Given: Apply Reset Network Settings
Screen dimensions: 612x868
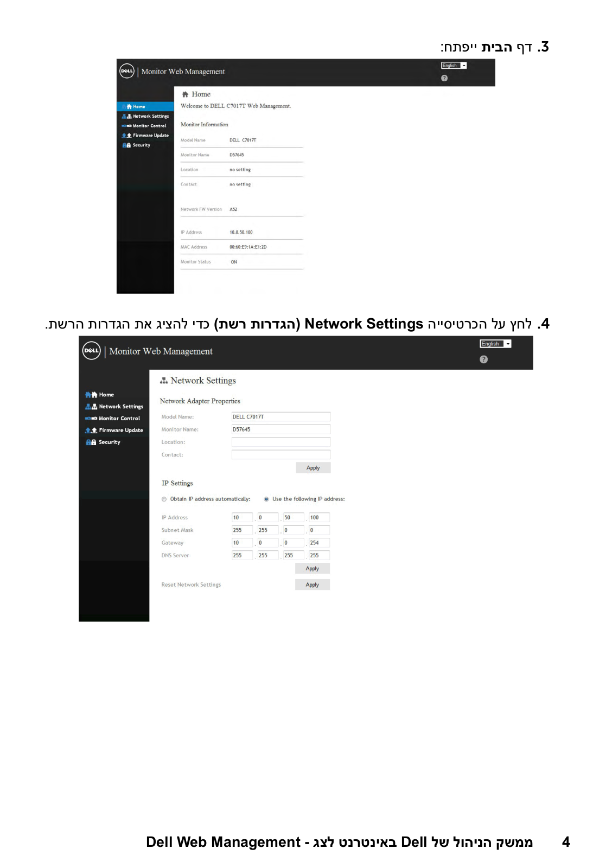Looking at the screenshot, I should [x=313, y=585].
